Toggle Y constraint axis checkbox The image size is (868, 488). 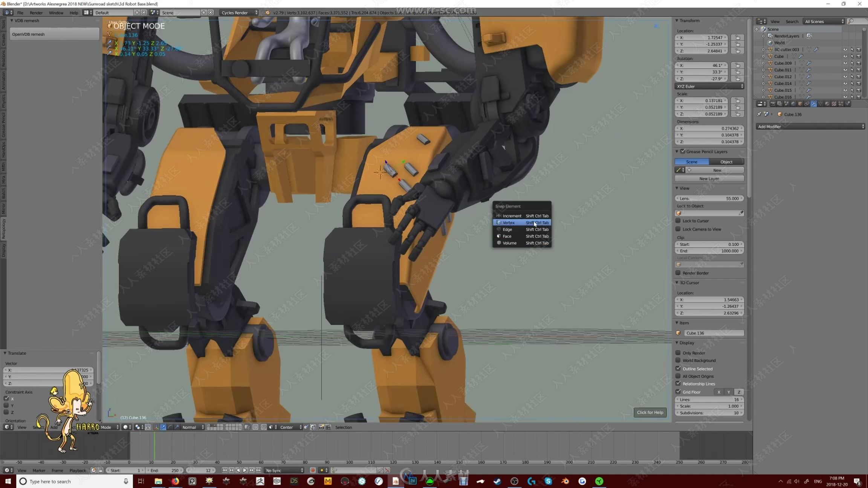tap(6, 406)
